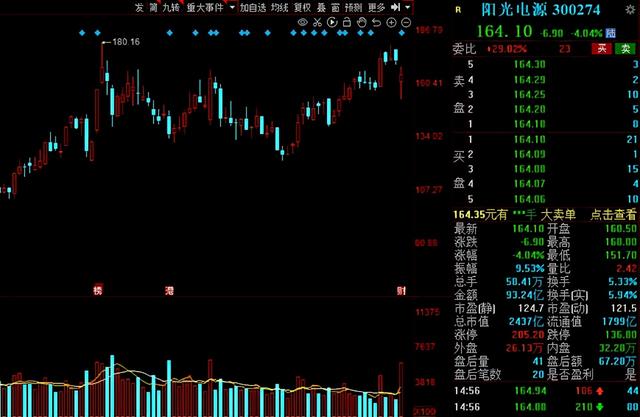Screen dimensions: 640x417
Task: Click the blue 陆 badge
Action: pos(611,33)
